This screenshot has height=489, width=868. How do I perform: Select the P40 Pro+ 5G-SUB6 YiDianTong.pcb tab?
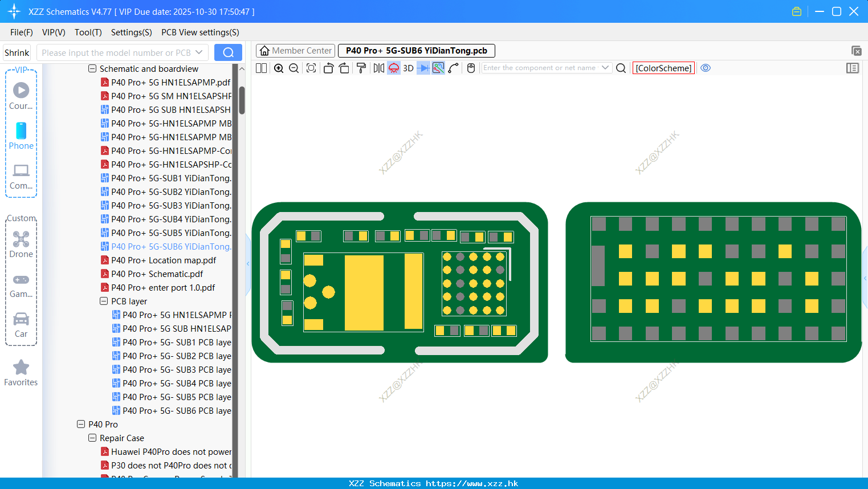click(x=417, y=51)
